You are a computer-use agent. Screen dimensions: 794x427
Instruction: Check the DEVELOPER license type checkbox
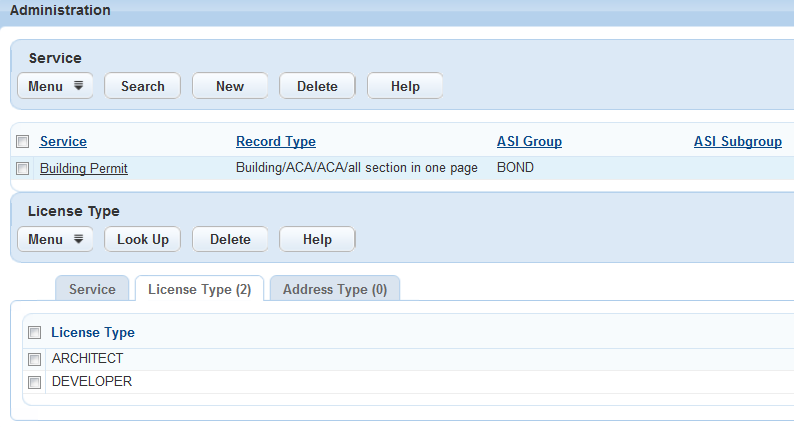(x=35, y=382)
